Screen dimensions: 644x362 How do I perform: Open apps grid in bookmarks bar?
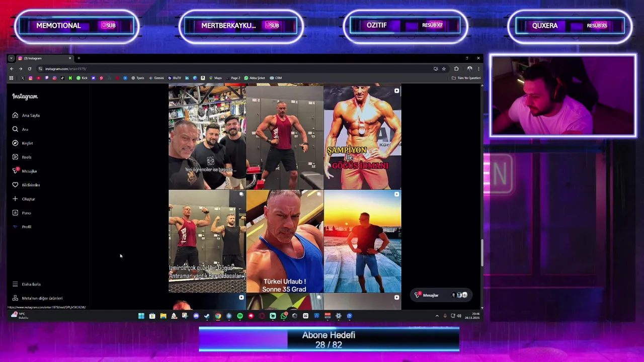click(x=11, y=78)
